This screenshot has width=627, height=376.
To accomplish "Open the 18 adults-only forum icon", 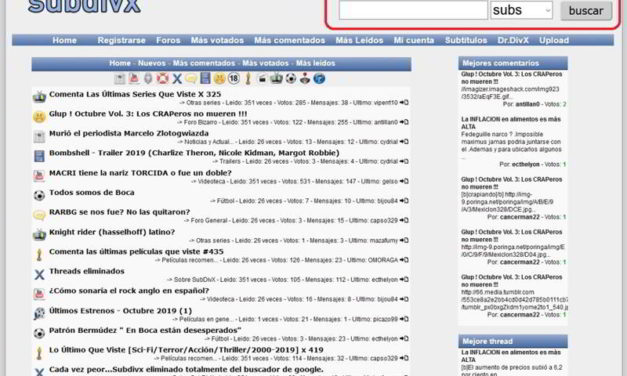I will (x=234, y=78).
